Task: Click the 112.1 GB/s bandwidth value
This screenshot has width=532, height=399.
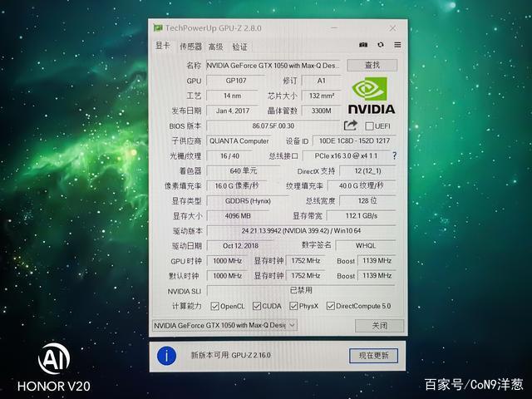Action: (362, 216)
